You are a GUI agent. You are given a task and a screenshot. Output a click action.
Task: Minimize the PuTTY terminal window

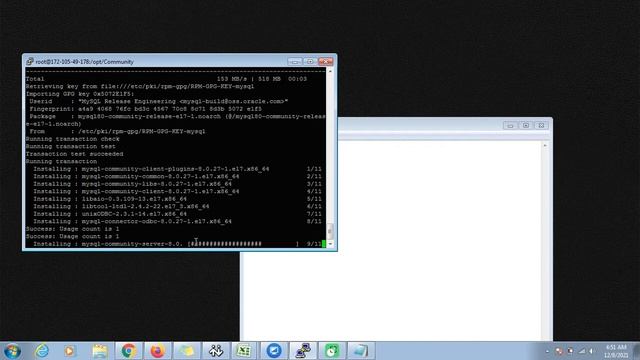[295, 62]
